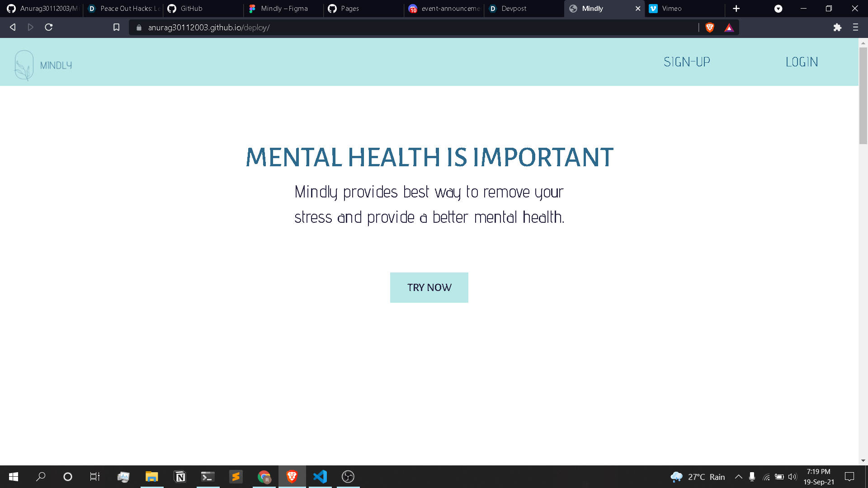Image resolution: width=868 pixels, height=488 pixels.
Task: Expand hidden system tray icons chevron
Action: (739, 477)
